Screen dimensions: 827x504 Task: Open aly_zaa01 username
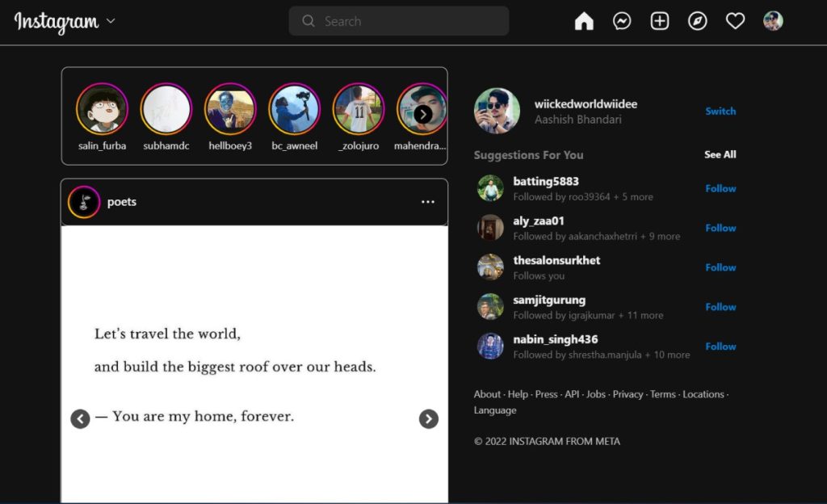(539, 220)
